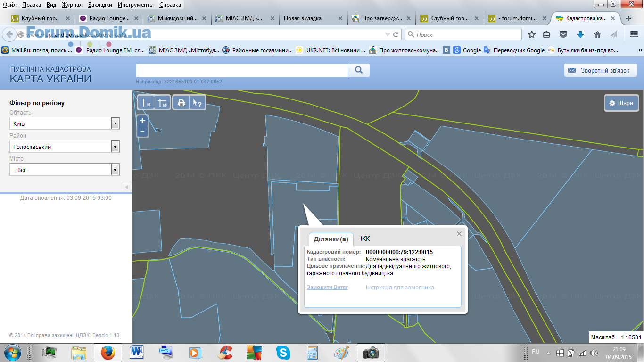This screenshot has width=644, height=362.
Task: Activate the parcel info pointer tool
Action: coord(198,103)
